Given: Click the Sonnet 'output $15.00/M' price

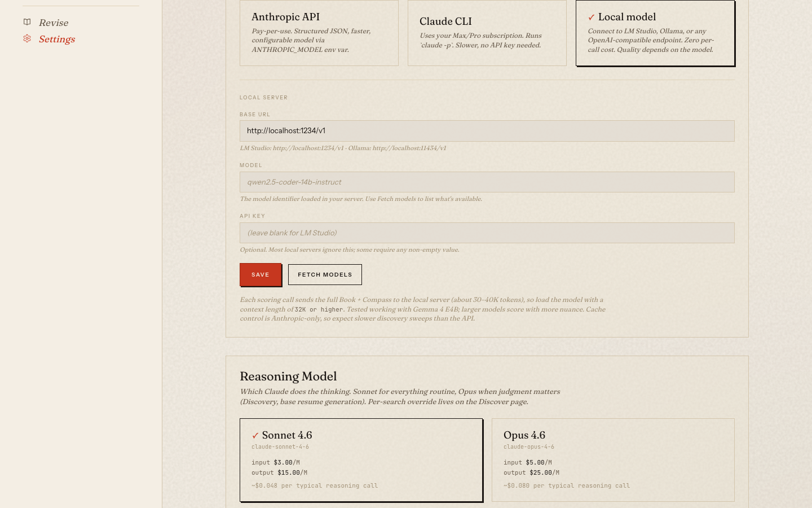Looking at the screenshot, I should coord(279,473).
